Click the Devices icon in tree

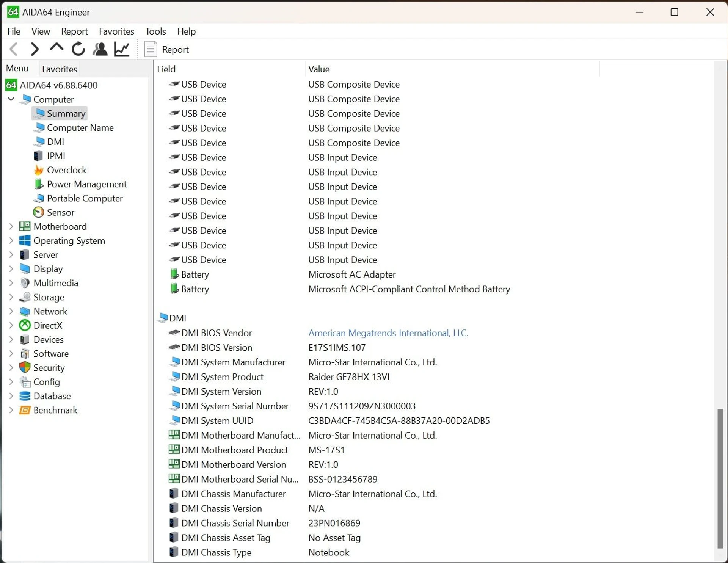point(25,339)
